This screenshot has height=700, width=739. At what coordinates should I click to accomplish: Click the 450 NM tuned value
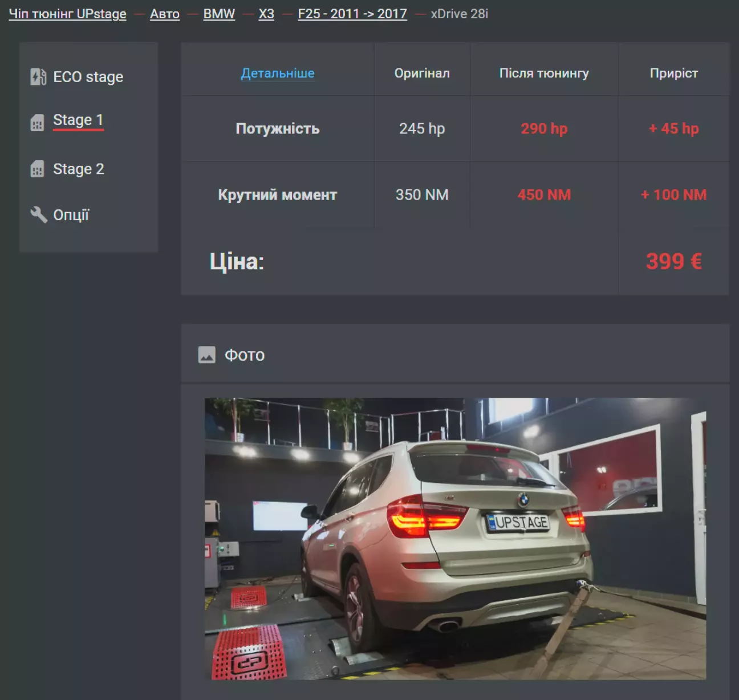[x=544, y=194]
